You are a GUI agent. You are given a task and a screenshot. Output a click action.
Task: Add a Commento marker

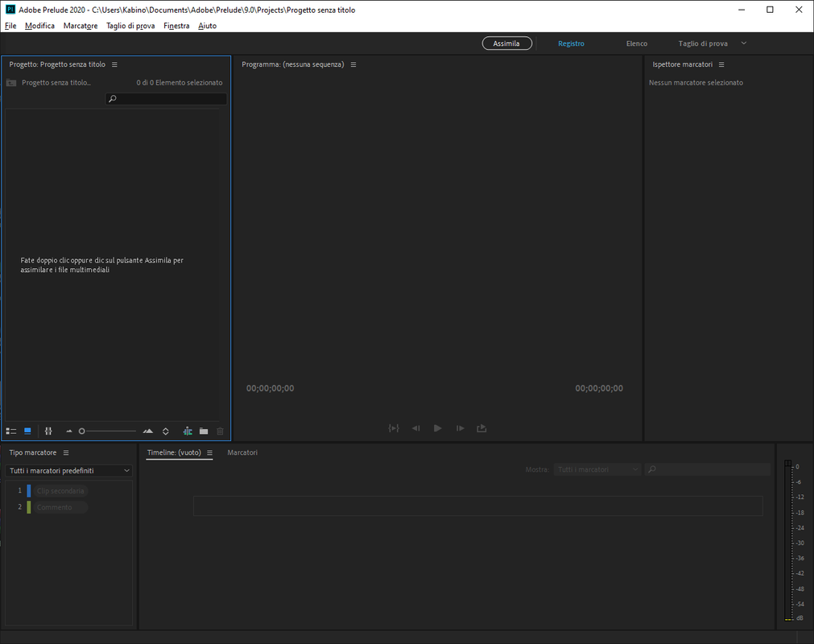pyautogui.click(x=60, y=507)
